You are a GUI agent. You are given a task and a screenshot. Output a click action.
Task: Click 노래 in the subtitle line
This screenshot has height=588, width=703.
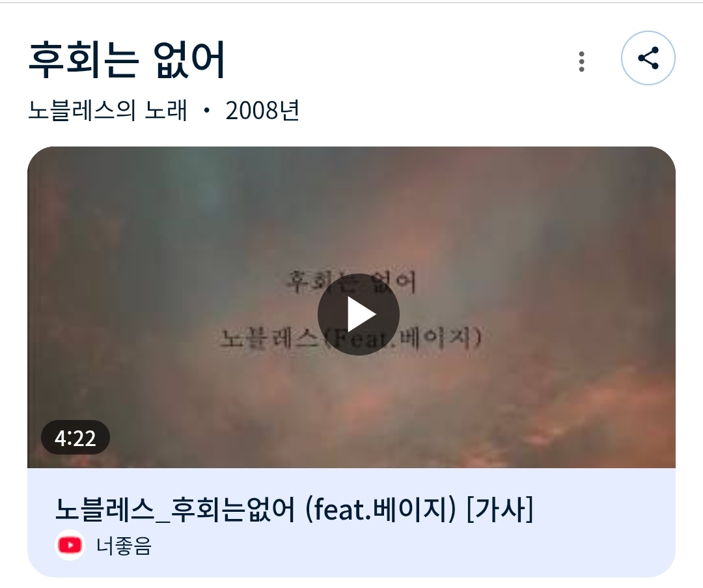point(166,110)
